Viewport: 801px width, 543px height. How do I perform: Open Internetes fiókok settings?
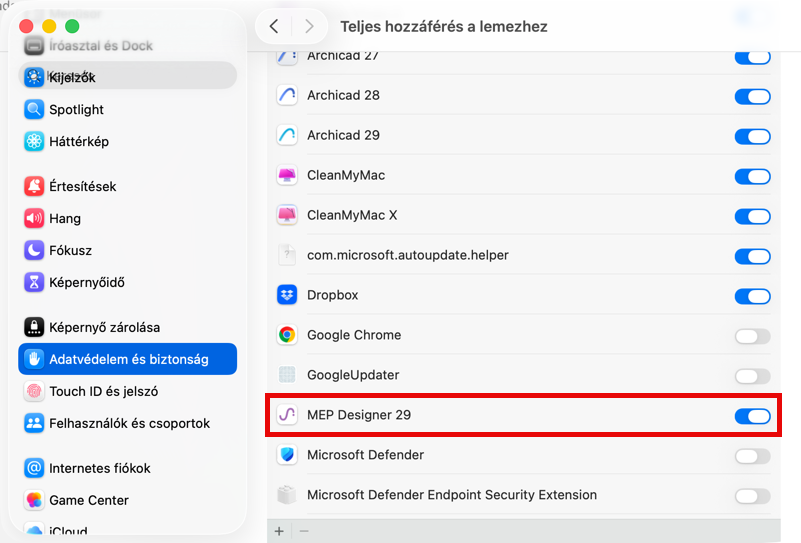coord(127,468)
